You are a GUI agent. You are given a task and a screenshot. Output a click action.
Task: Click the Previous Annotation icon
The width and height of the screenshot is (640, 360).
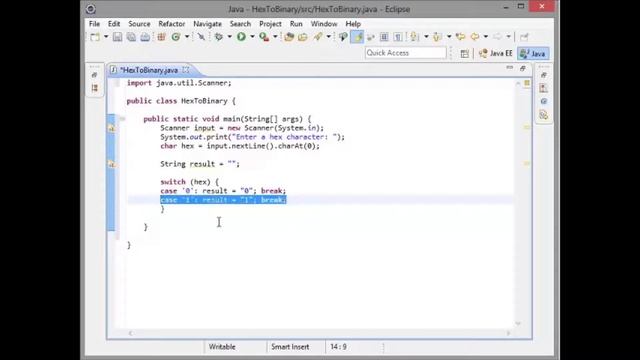tap(437, 37)
